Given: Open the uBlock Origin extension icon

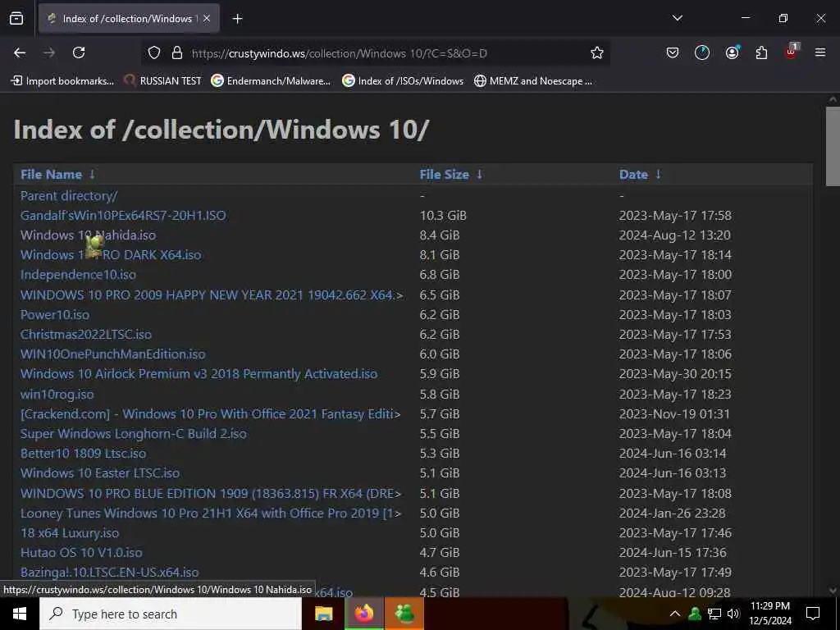Looking at the screenshot, I should [x=792, y=52].
